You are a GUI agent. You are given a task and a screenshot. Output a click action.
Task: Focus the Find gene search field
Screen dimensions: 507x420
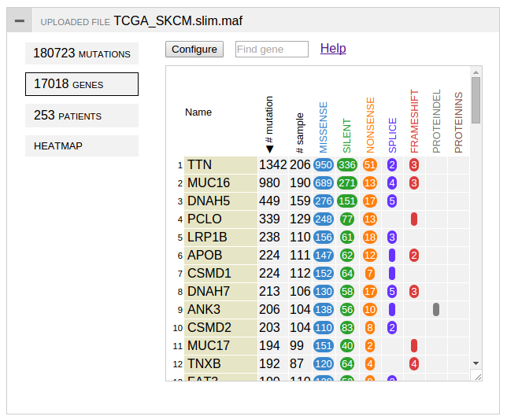(272, 49)
